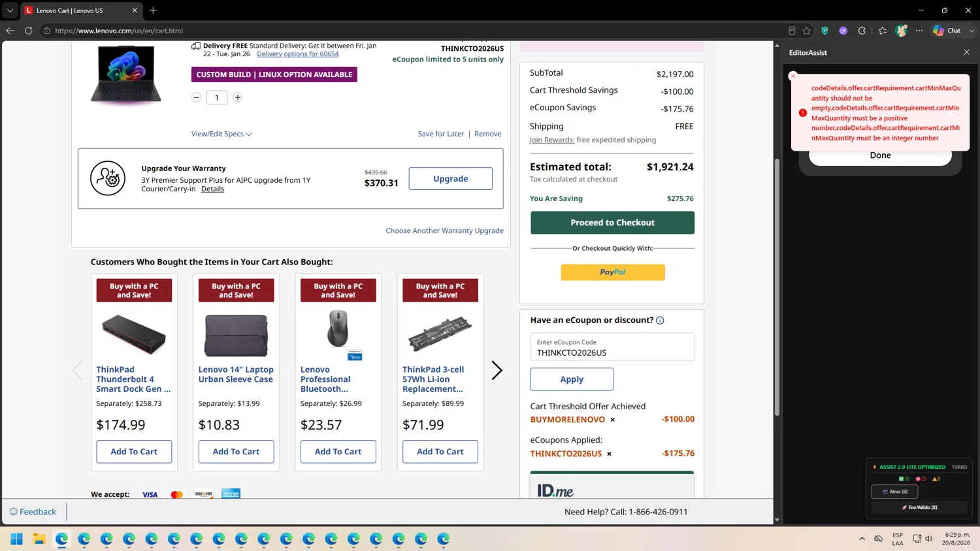This screenshot has height=551, width=980.
Task: Dismiss the red error notification
Action: (793, 76)
